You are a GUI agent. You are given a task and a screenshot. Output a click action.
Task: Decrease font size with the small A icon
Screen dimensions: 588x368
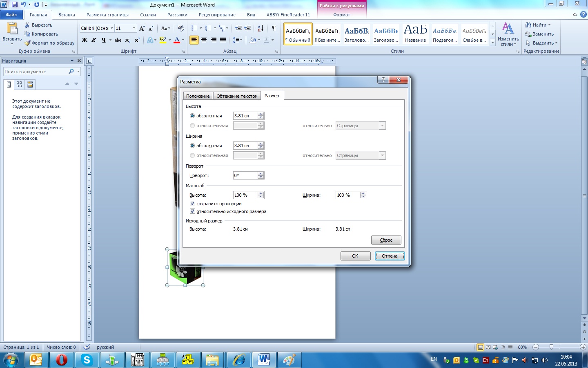(151, 28)
